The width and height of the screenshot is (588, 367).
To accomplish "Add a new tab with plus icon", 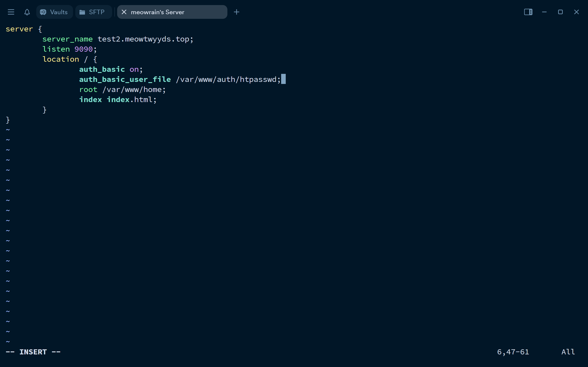I will pyautogui.click(x=236, y=12).
